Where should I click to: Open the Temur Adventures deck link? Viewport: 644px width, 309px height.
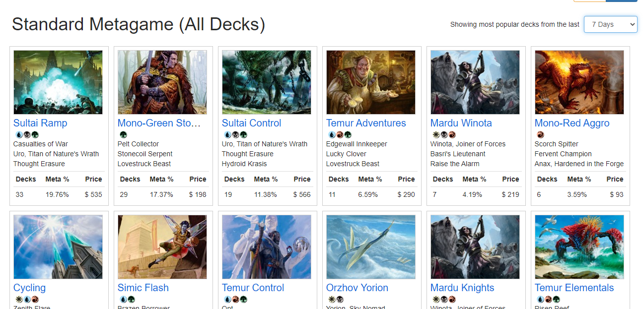click(x=366, y=123)
